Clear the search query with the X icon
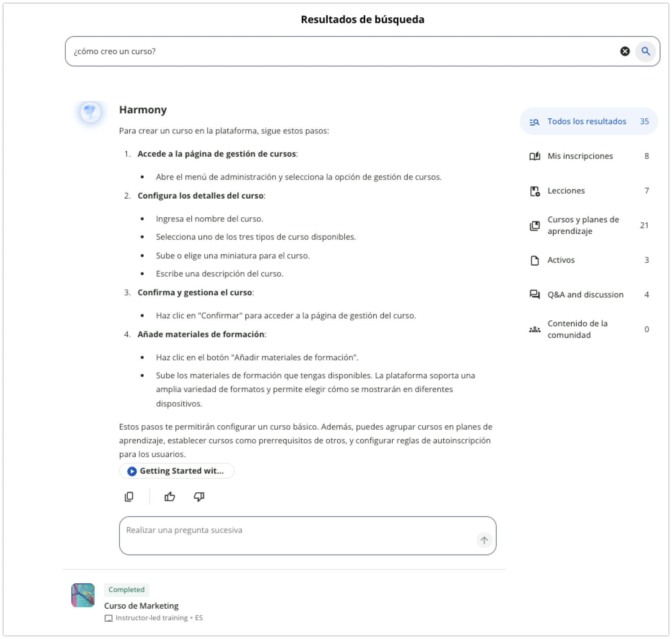 pyautogui.click(x=625, y=51)
